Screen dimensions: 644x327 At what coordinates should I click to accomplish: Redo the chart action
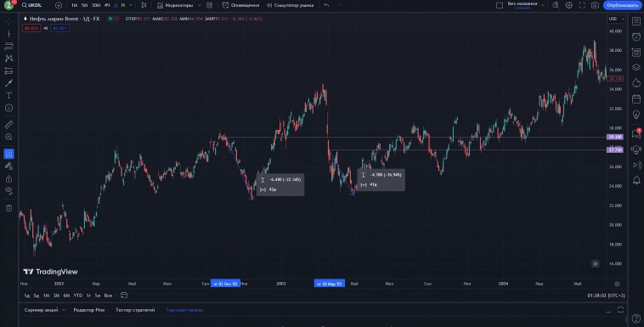339,5
